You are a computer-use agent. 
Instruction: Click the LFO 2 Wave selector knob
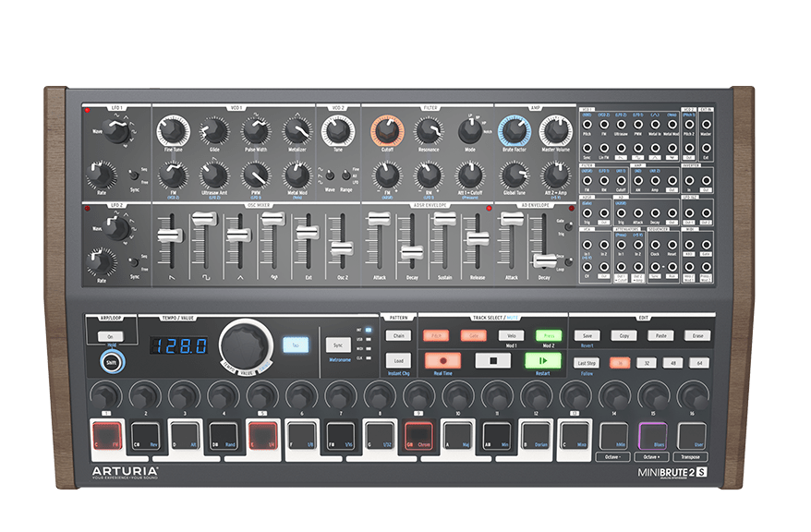point(117,228)
